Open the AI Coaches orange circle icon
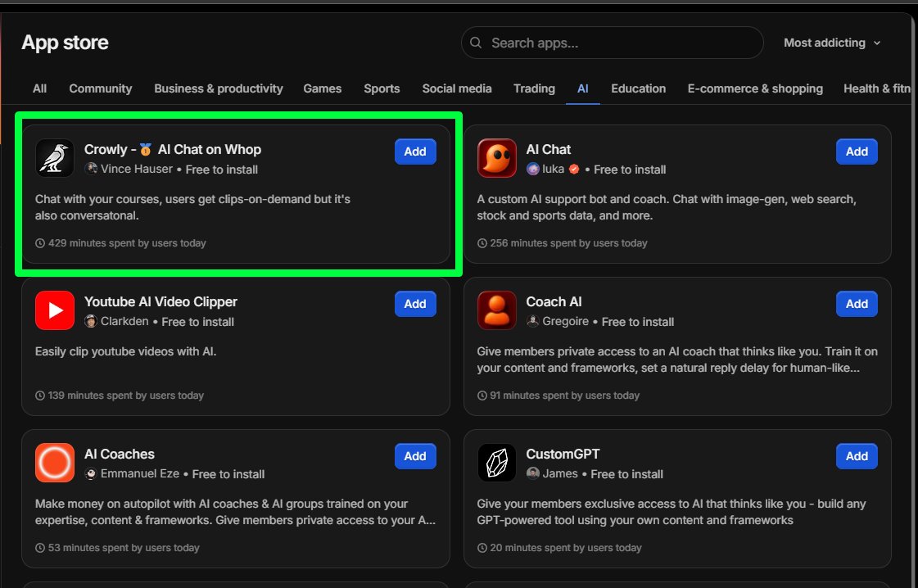The height and width of the screenshot is (588, 918). (54, 463)
